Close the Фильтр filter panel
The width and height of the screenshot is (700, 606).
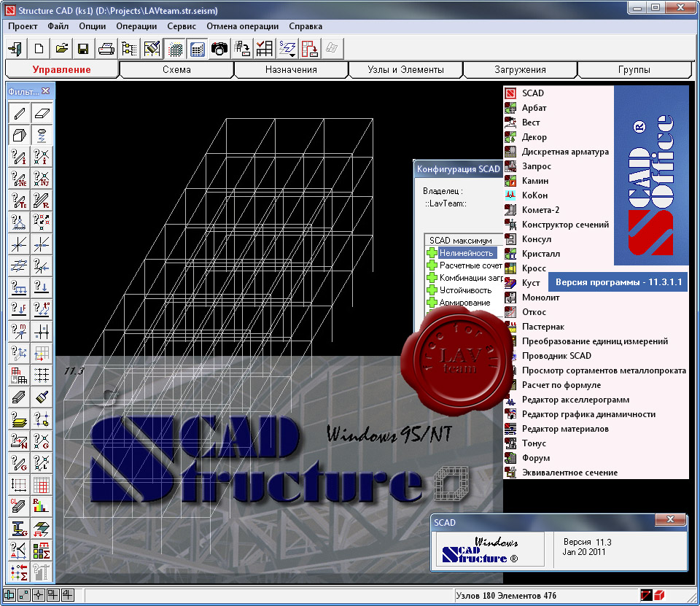(x=45, y=91)
